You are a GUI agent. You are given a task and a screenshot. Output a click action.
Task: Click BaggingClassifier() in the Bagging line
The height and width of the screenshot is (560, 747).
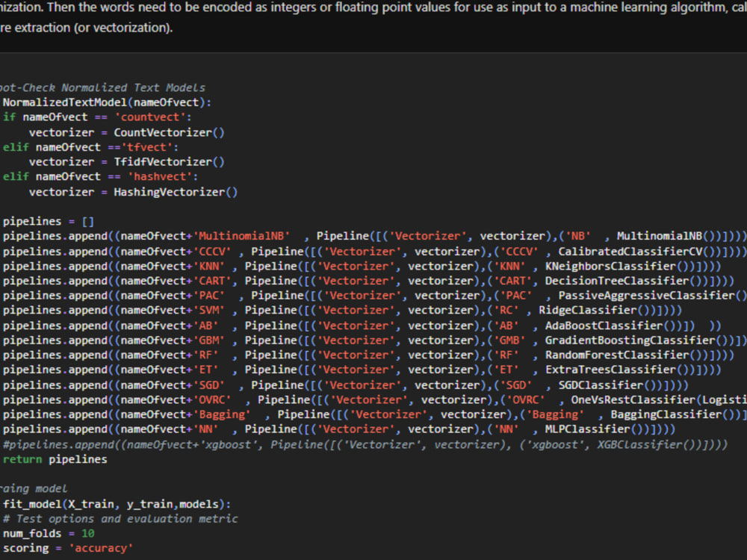coord(673,414)
